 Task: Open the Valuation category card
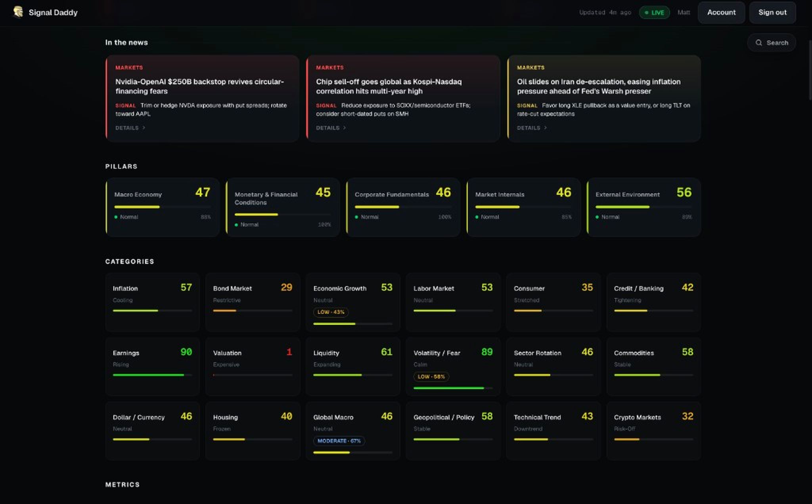click(253, 367)
